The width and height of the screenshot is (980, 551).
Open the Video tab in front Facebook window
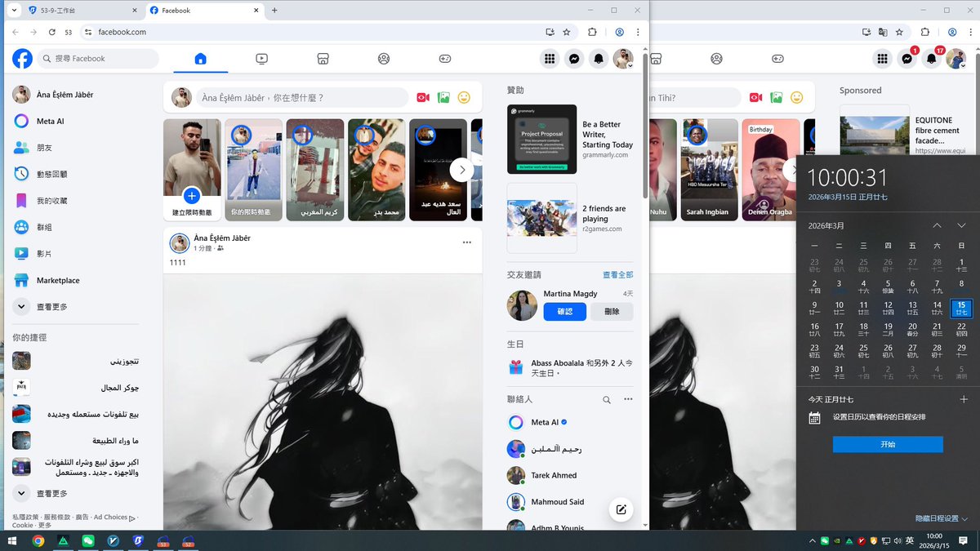pyautogui.click(x=261, y=59)
